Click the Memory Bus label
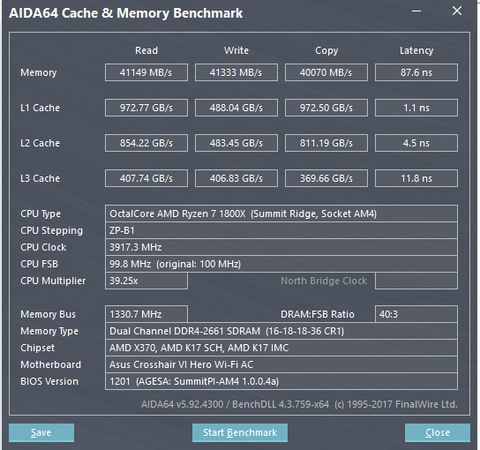Screen dimensions: 480x450 pyautogui.click(x=48, y=314)
